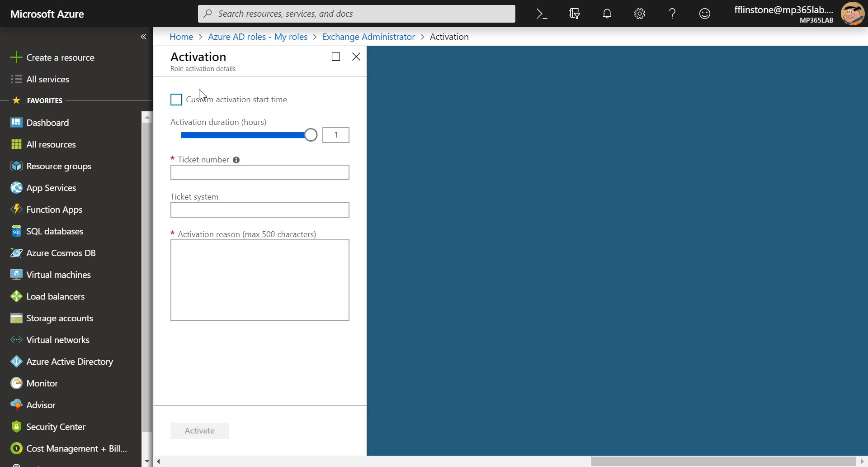Click the horizontal scrollbar left arrow
This screenshot has width=868, height=467.
159,461
